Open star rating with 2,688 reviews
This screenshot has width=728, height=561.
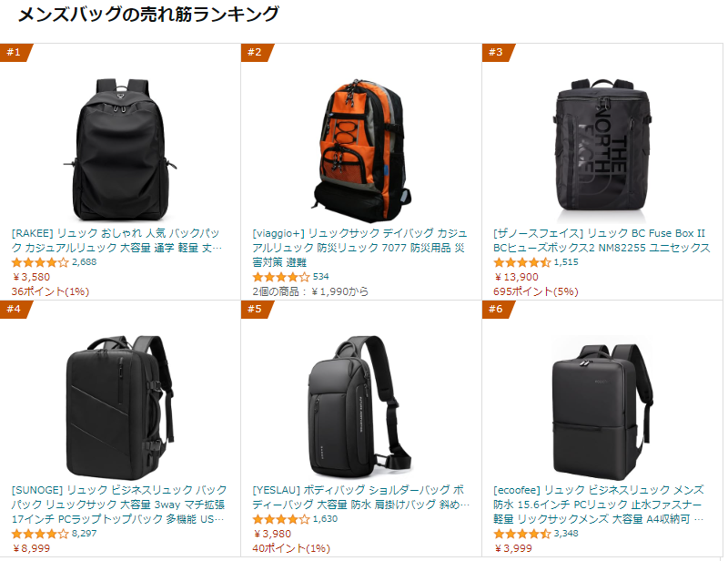click(x=40, y=262)
